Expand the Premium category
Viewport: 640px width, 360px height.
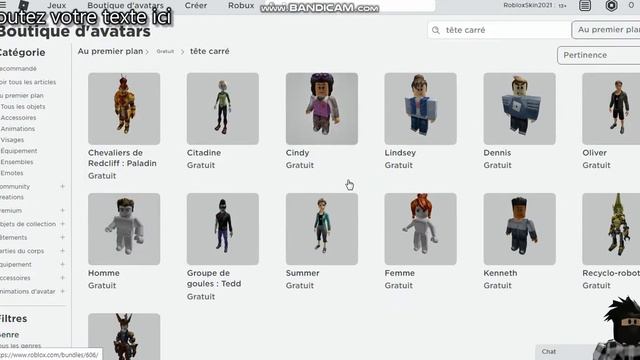coord(62,211)
